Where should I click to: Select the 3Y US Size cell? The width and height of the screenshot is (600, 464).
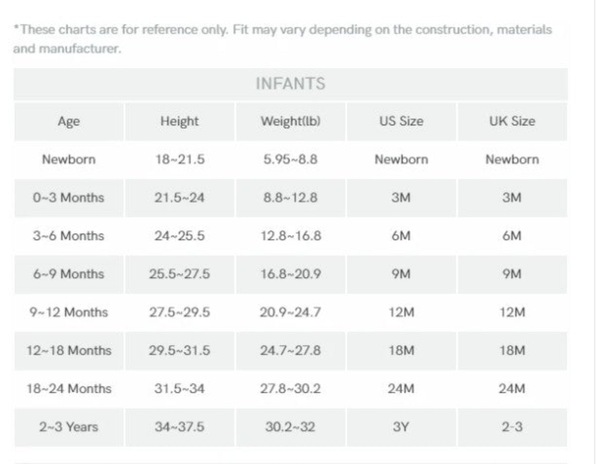(401, 427)
